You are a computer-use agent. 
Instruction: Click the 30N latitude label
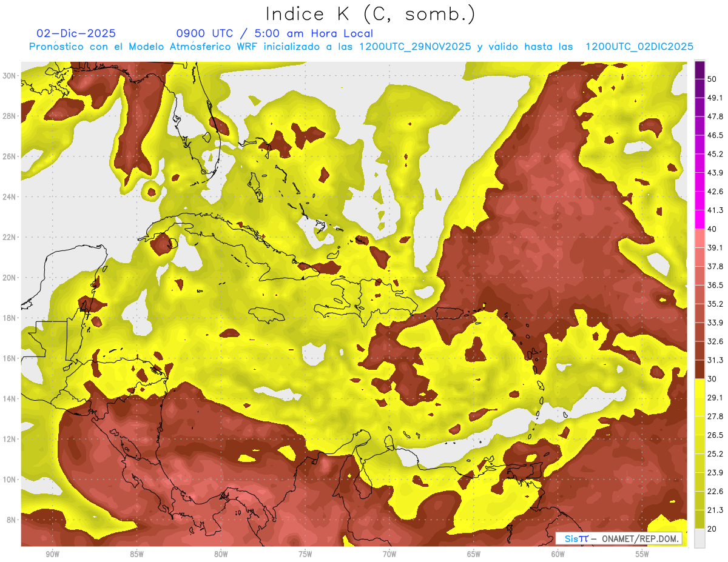(9, 76)
